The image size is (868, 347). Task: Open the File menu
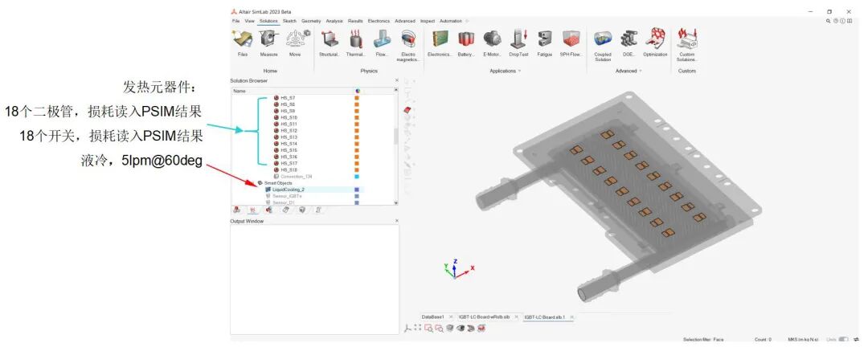pyautogui.click(x=235, y=21)
